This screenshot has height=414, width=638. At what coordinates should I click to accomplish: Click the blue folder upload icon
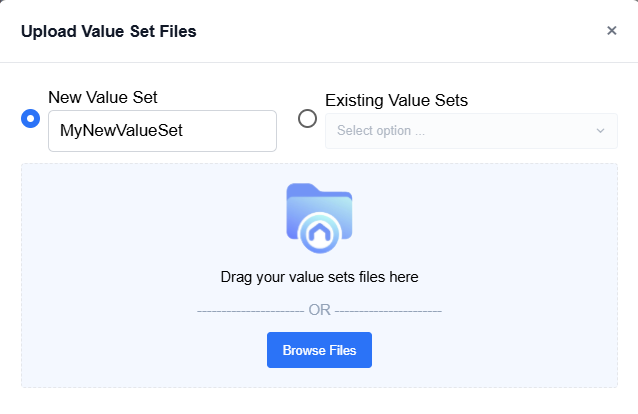[319, 218]
